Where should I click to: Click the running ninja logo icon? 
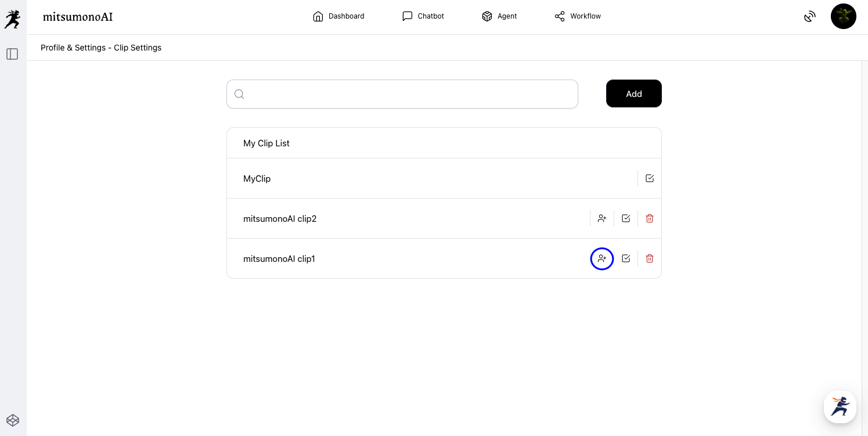tap(12, 19)
